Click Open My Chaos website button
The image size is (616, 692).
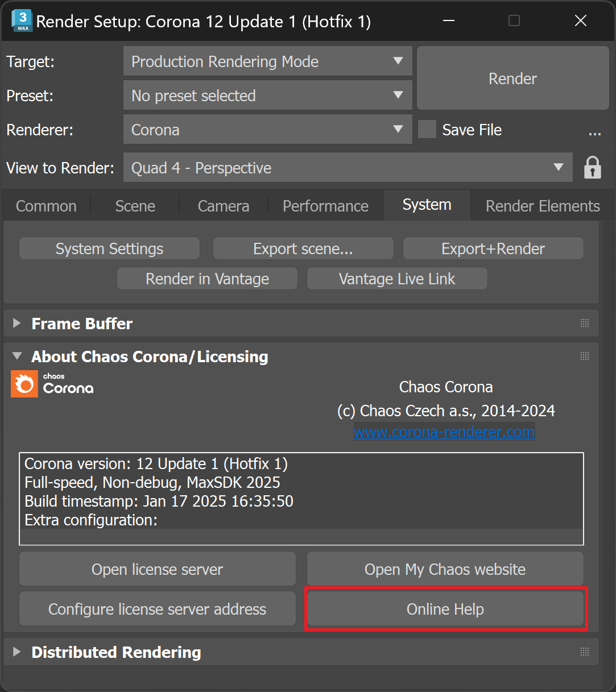coord(445,569)
